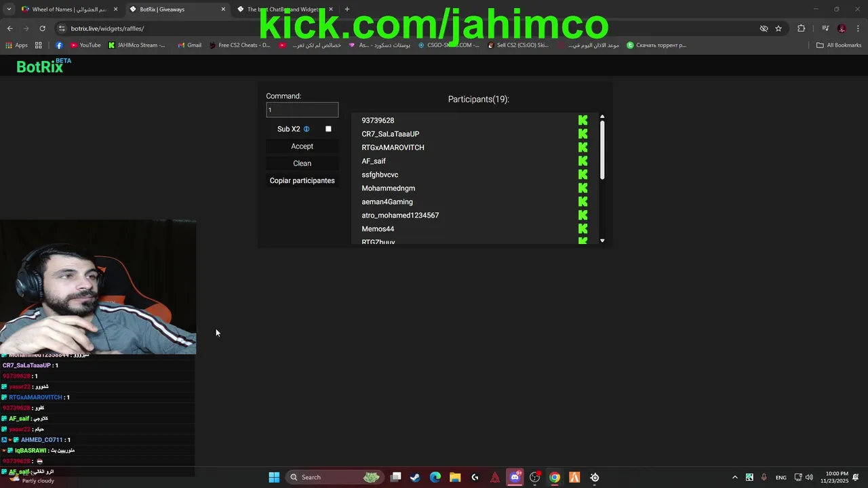Click the participants list scroll-down arrow
The image size is (868, 488).
tap(602, 241)
